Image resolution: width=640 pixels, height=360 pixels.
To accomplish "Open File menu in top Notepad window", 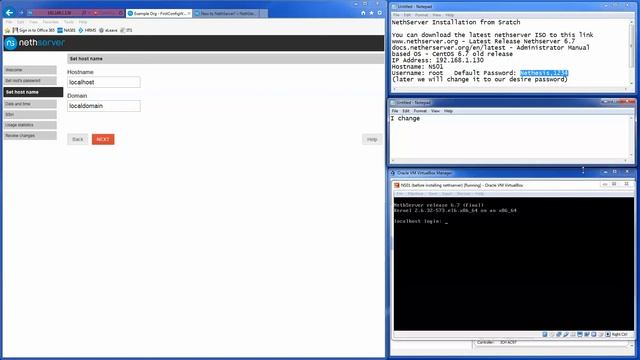I will pos(396,15).
